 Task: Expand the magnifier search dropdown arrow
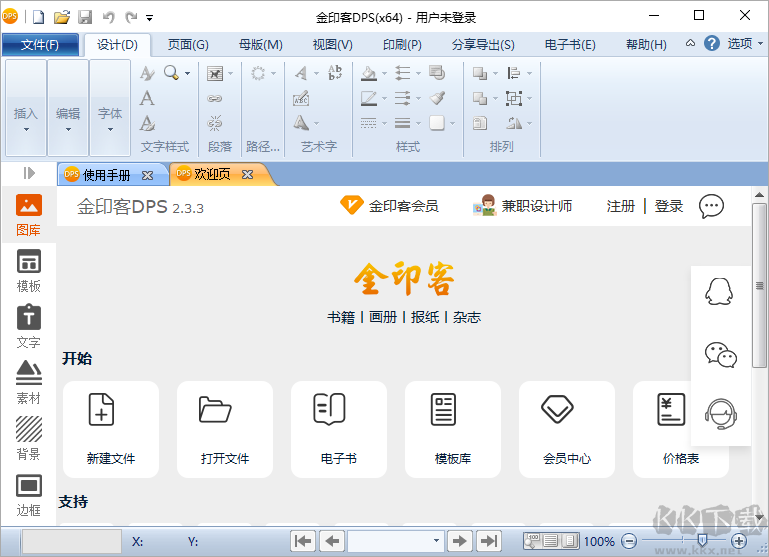click(x=187, y=74)
